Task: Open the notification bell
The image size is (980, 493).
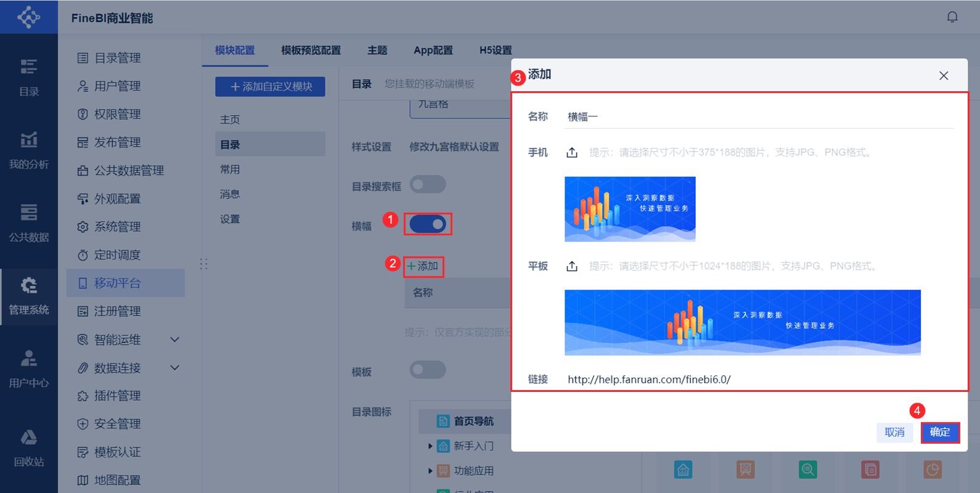Action: pos(952,17)
